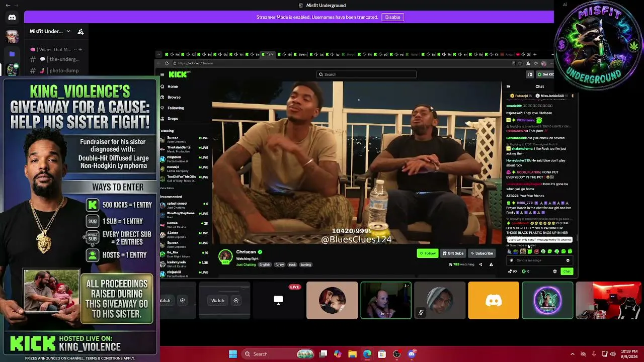
Task: Open a new browser tab with the plus button
Action: (x=535, y=54)
